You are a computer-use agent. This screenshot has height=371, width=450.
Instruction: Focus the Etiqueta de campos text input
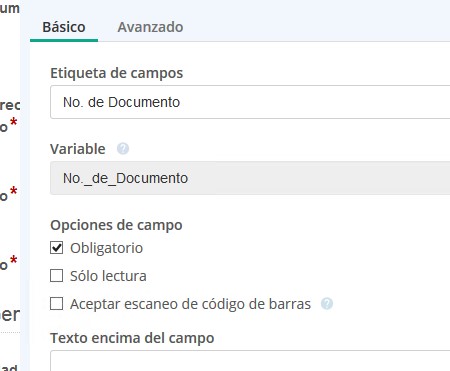250,102
